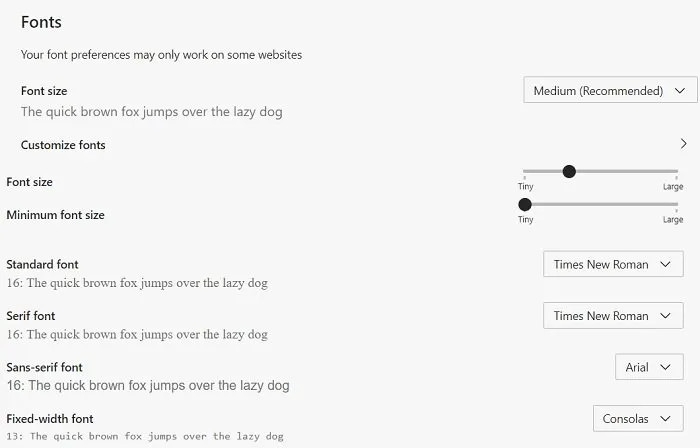Open the Sans-serif font Arial dropdown
Screen dimensions: 700x448
click(649, 367)
